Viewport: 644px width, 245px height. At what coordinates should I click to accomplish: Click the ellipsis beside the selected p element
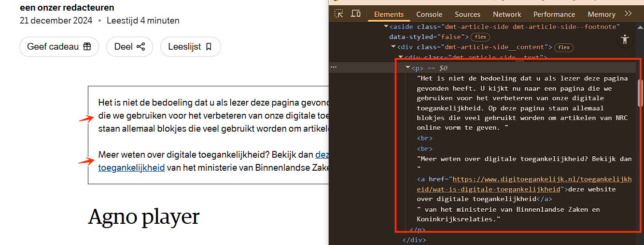pos(333,68)
